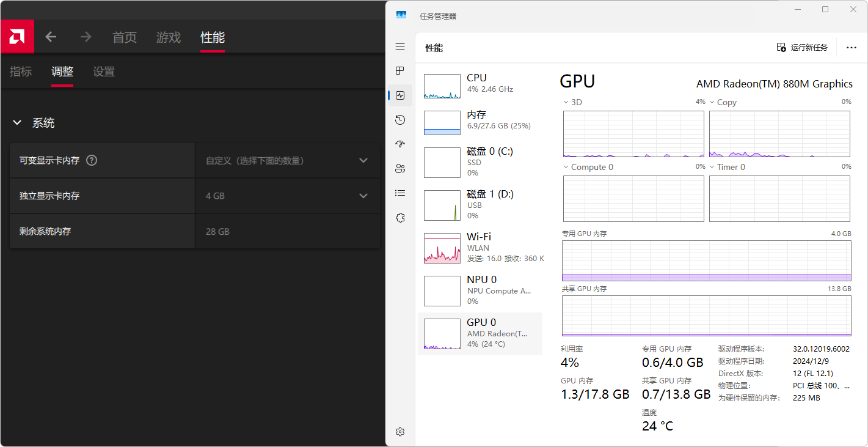868x447 pixels.
Task: Collapse the 系统 section
Action: 17,123
